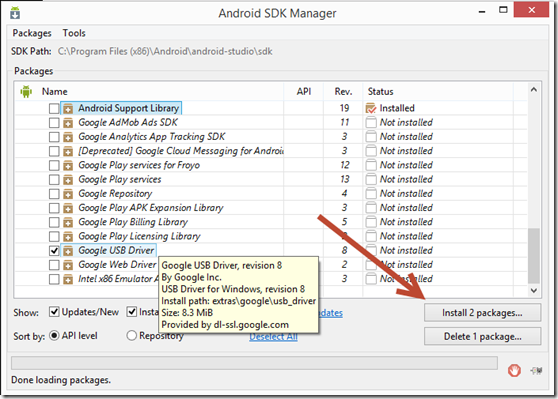
Task: Click revision 19 of Android Support Library
Action: [344, 108]
